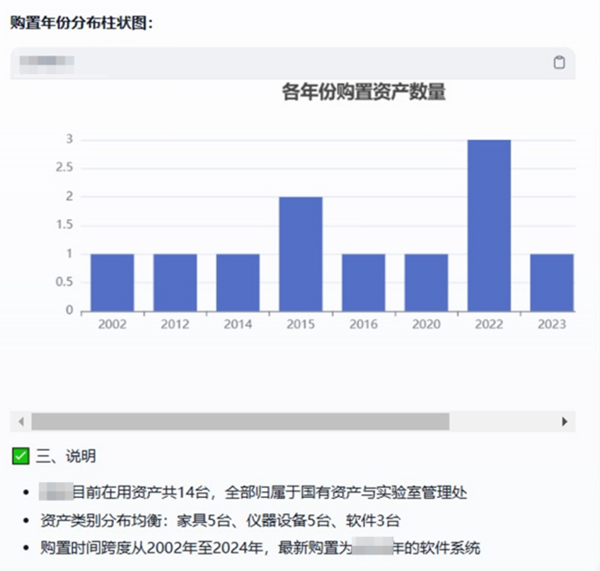Image resolution: width=600 pixels, height=571 pixels.
Task: Click the green checkmark before 三、说明
Action: pos(20,456)
